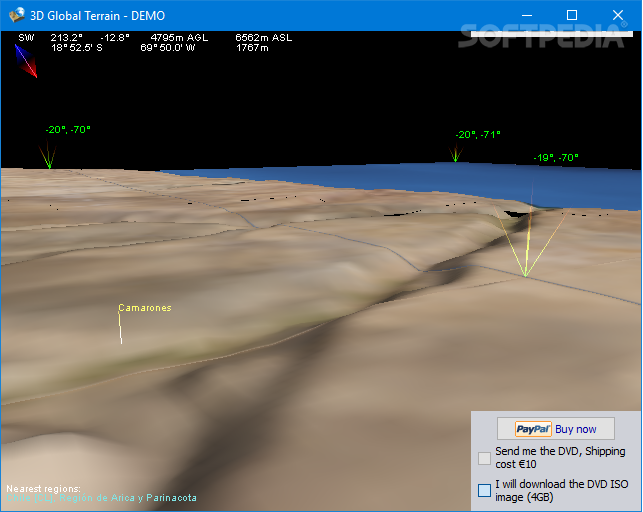Click the -20°, -71° grid marker label
This screenshot has height=512, width=643.
click(x=478, y=134)
